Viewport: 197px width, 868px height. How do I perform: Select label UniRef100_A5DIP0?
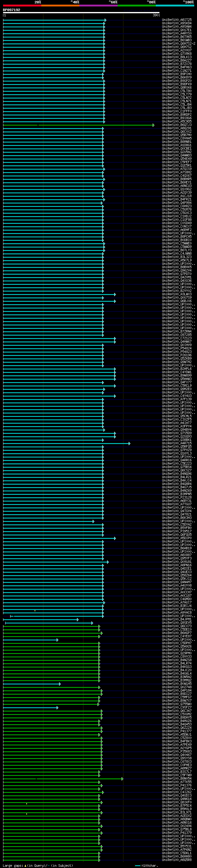tap(177, 538)
